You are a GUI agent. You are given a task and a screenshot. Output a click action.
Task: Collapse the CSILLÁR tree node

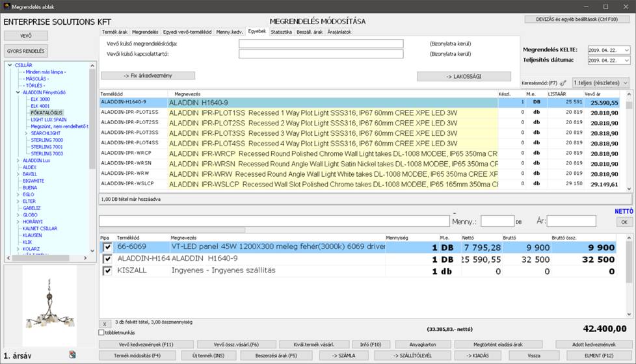tap(10, 65)
